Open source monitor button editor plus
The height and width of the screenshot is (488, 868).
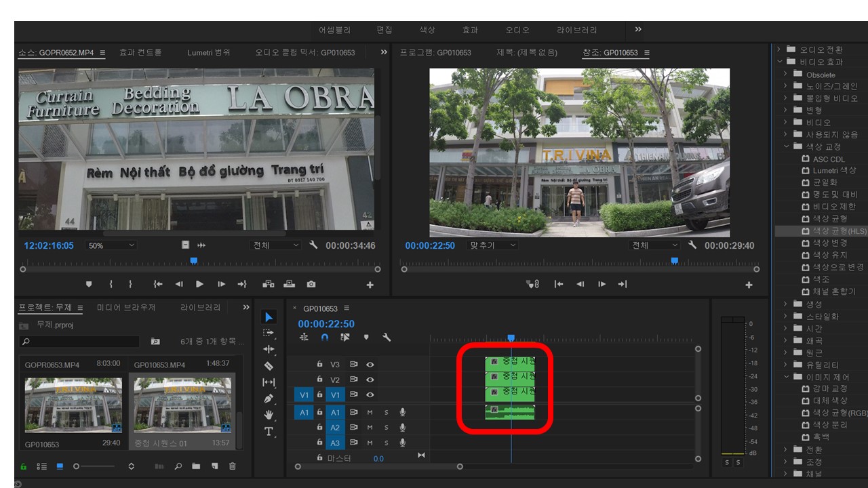[x=370, y=285]
